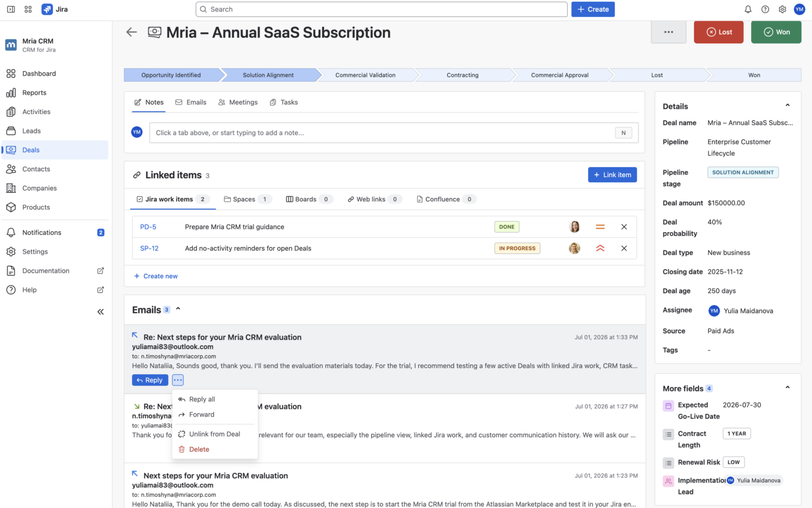This screenshot has height=508, width=812.
Task: Open the email three-dots options button
Action: (178, 380)
